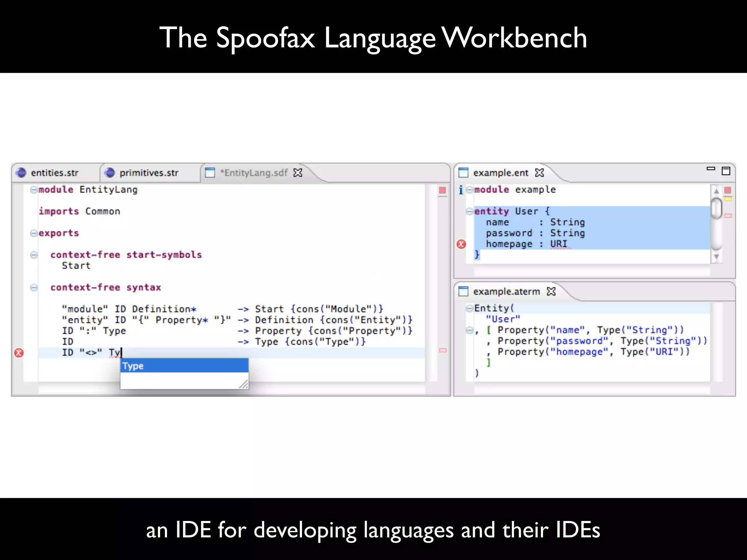Click the Start symbol under start-symbols

pos(76,266)
